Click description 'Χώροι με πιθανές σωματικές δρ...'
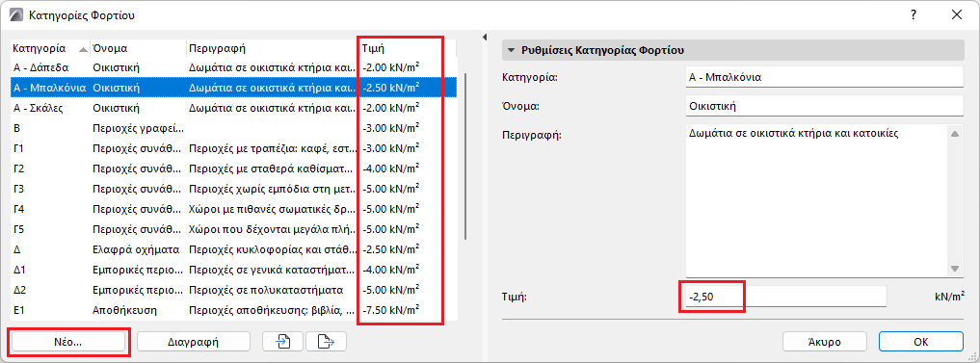 point(273,209)
